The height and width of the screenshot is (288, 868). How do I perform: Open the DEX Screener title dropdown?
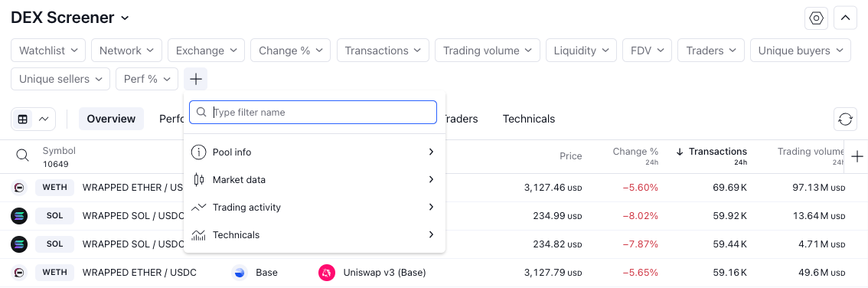[70, 18]
